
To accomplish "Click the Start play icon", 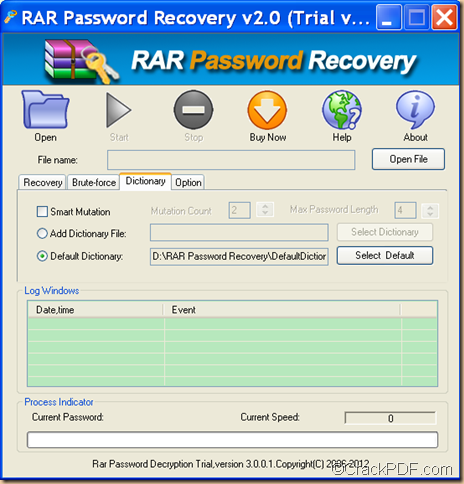I will click(x=118, y=110).
